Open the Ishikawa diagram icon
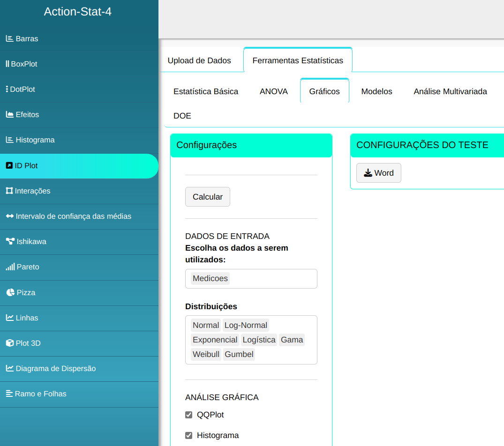The image size is (504, 446). click(x=10, y=242)
